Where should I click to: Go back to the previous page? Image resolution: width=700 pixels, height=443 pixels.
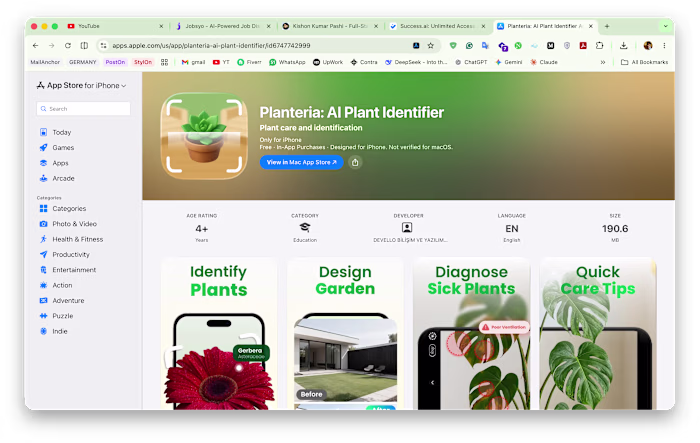click(35, 45)
